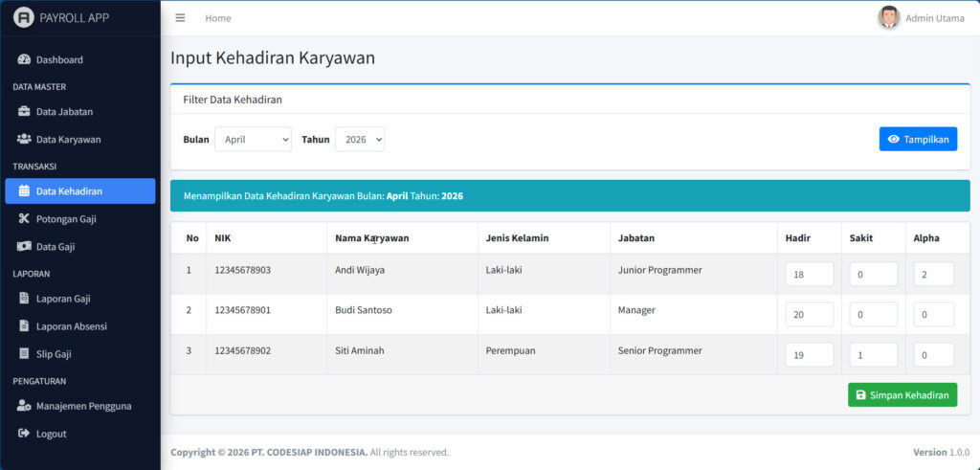
Task: Click the green Simpan Kehadiran button
Action: click(902, 395)
